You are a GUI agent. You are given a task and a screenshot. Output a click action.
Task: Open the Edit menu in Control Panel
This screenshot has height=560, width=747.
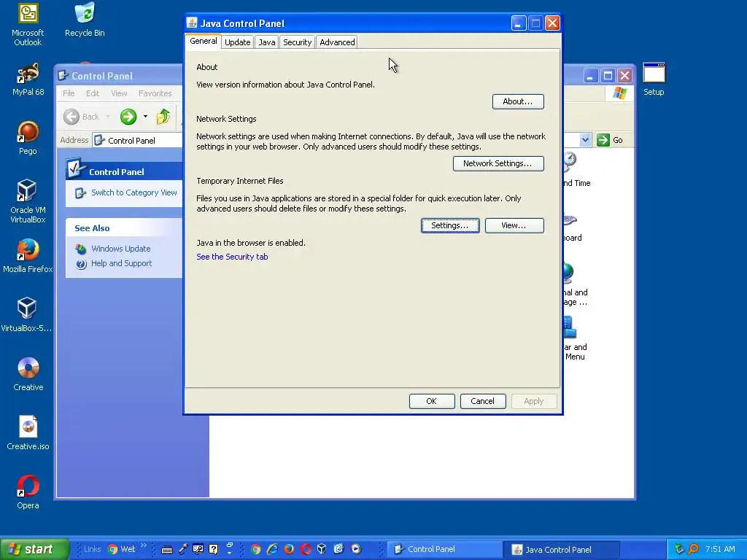click(x=93, y=93)
